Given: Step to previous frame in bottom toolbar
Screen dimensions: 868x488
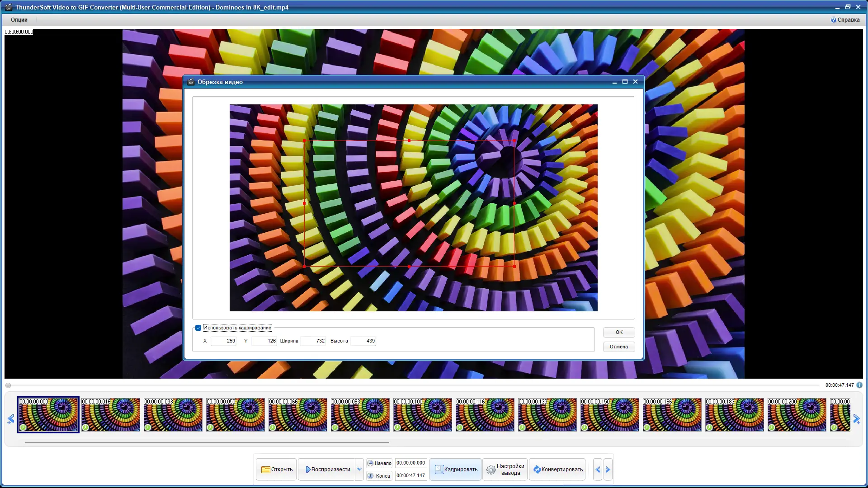Looking at the screenshot, I should (598, 469).
